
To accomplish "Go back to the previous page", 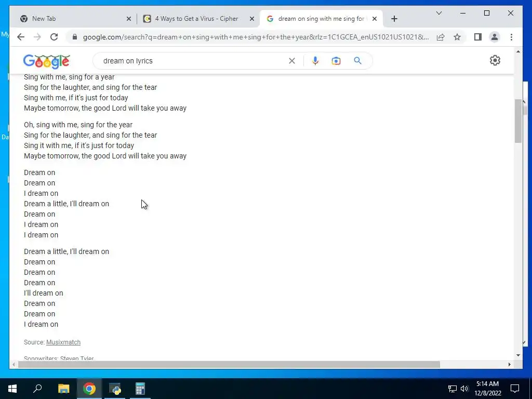I will [x=21, y=37].
